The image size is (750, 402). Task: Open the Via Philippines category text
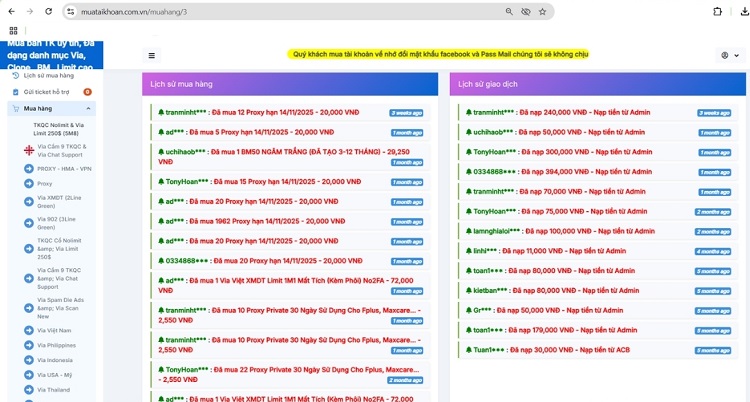56,346
